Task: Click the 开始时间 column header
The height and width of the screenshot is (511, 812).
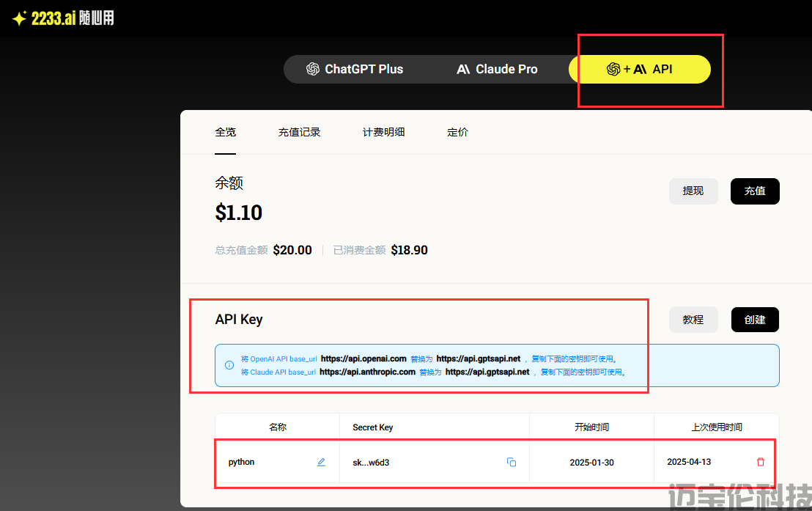Action: (x=592, y=427)
